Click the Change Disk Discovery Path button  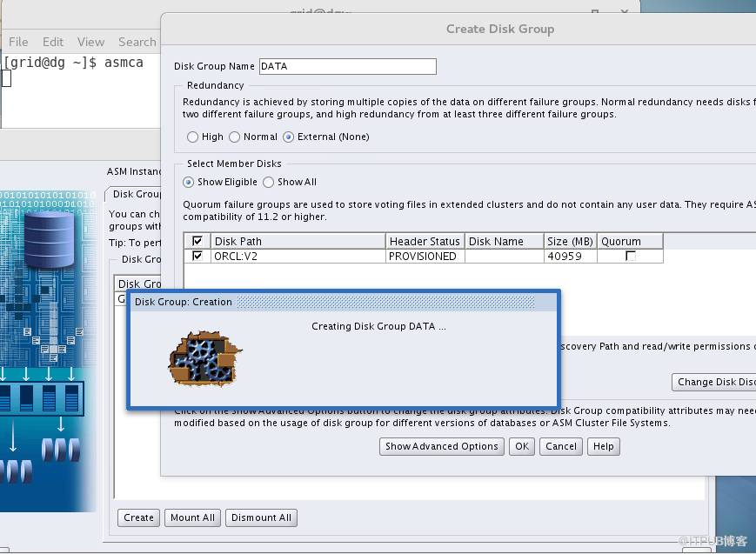713,382
